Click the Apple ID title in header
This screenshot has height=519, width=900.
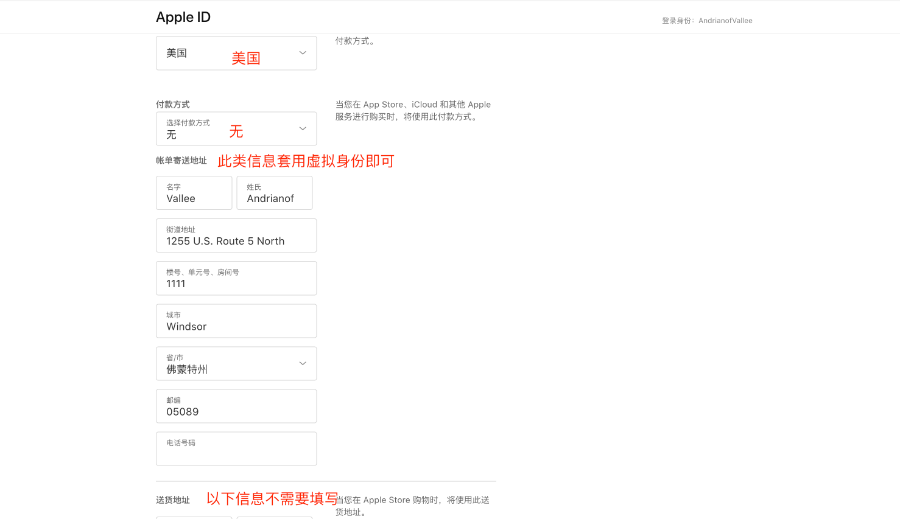coord(183,17)
